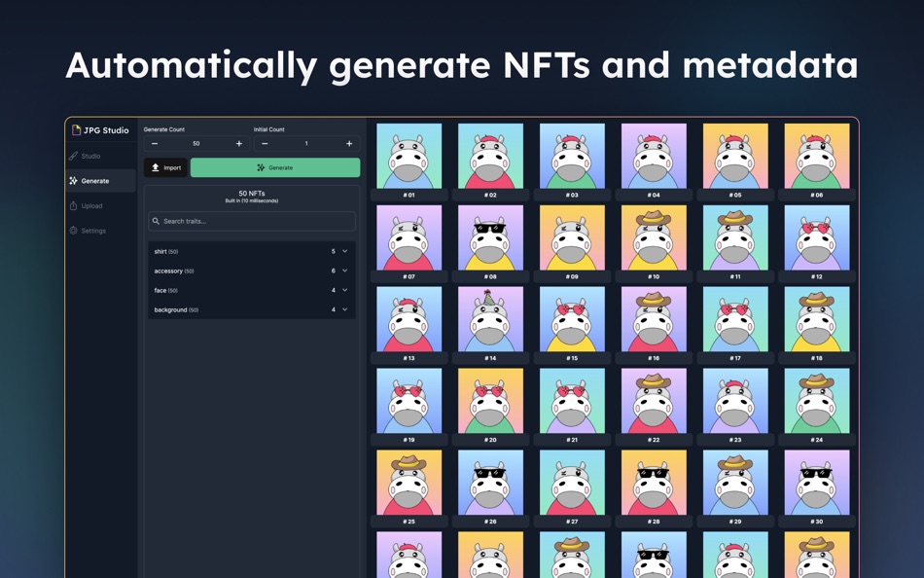
Task: Select NFT thumbnail #21
Action: click(x=572, y=401)
